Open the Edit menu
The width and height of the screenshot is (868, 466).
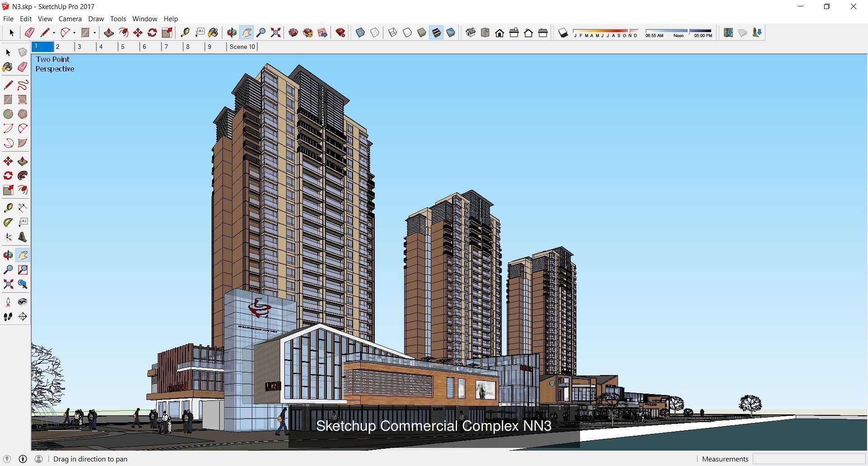pyautogui.click(x=25, y=19)
